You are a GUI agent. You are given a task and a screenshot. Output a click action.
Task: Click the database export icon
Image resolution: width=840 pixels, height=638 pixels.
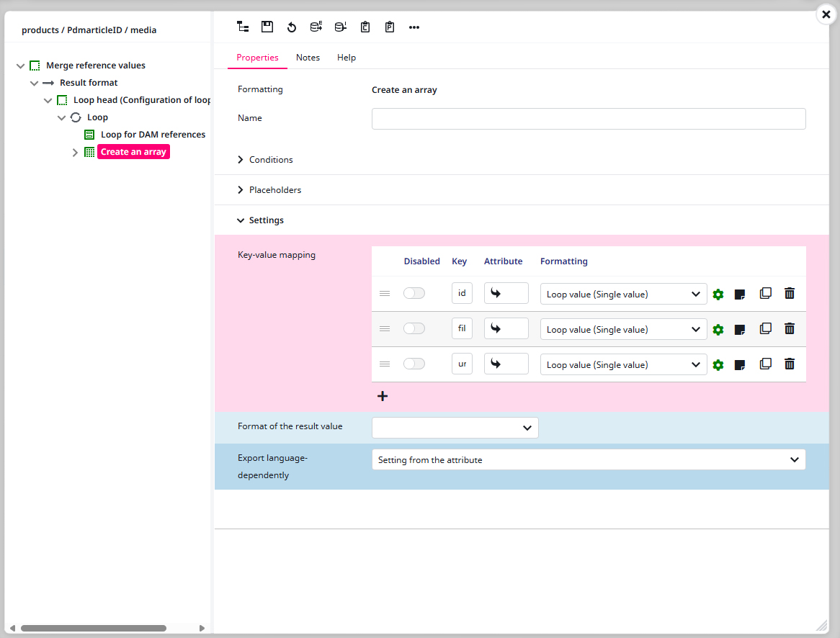pos(316,27)
